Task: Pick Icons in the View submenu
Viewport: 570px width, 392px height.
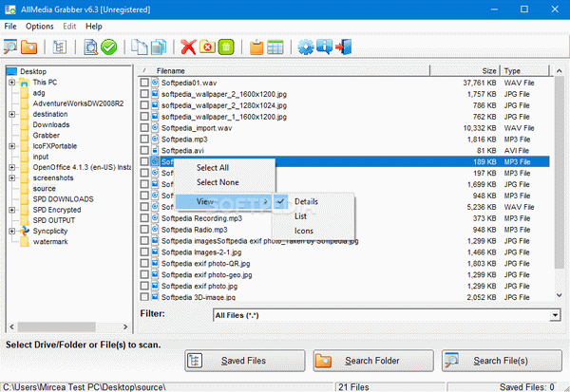Action: click(304, 231)
